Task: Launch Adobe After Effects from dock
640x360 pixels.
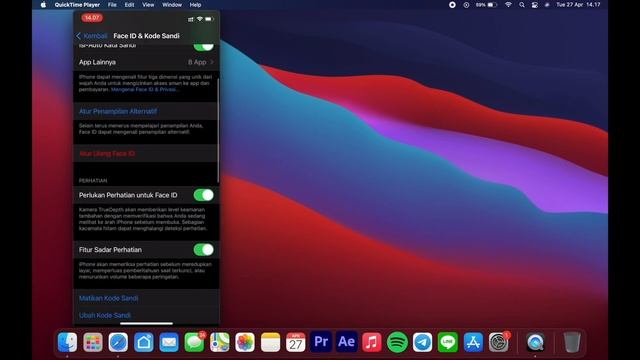Action: [347, 342]
